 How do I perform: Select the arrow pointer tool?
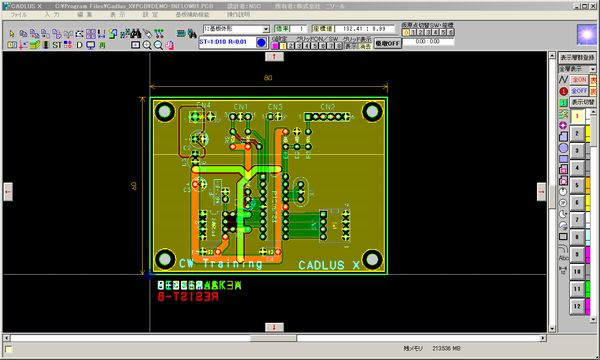tap(11, 34)
